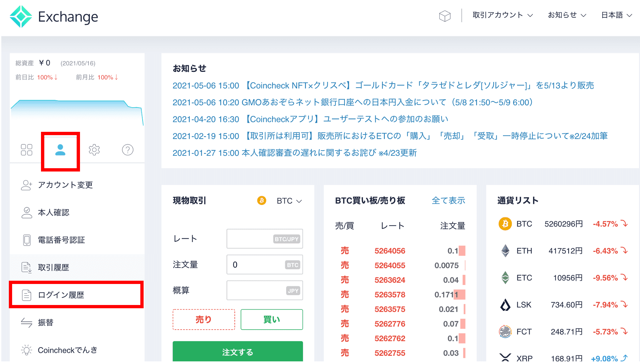Click the Coincheckでんき lightbulb icon
640x364 pixels.
(x=26, y=350)
